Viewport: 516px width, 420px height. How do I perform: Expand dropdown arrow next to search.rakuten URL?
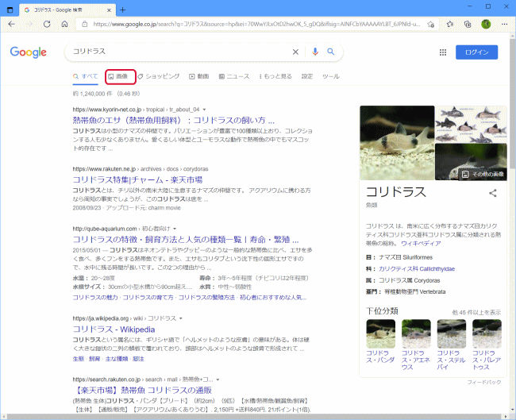point(218,380)
